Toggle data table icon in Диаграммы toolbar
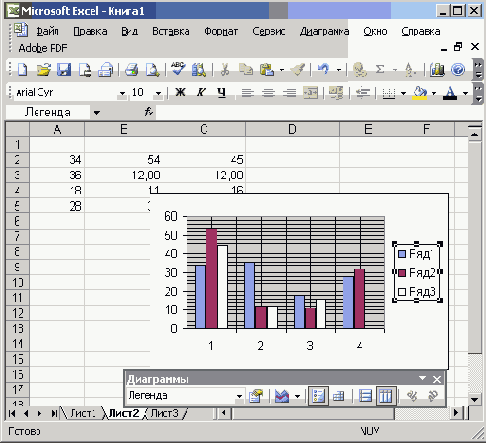Viewport: 486px width, 443px height. (339, 396)
